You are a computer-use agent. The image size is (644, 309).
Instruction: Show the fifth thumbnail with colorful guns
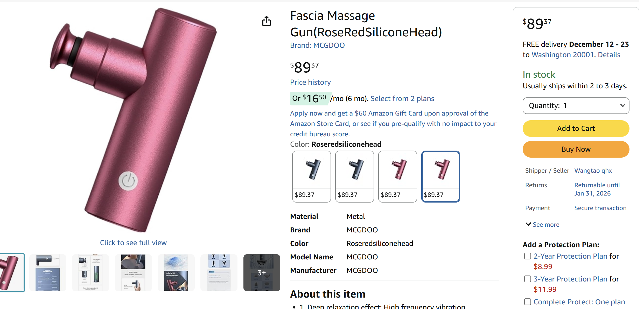[x=176, y=273]
